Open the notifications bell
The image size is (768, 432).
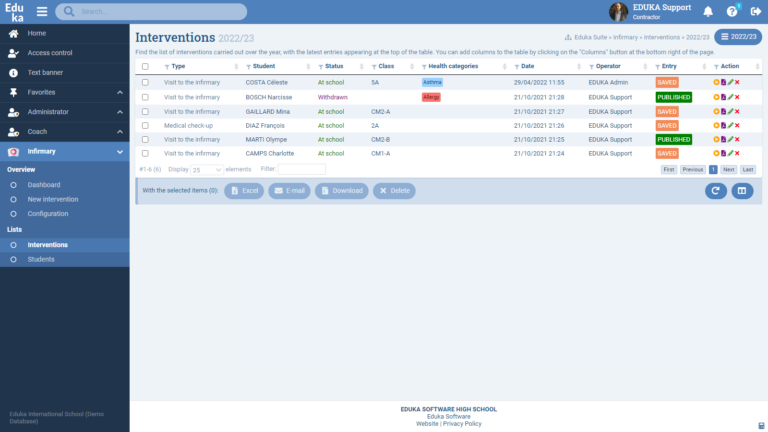pos(708,12)
